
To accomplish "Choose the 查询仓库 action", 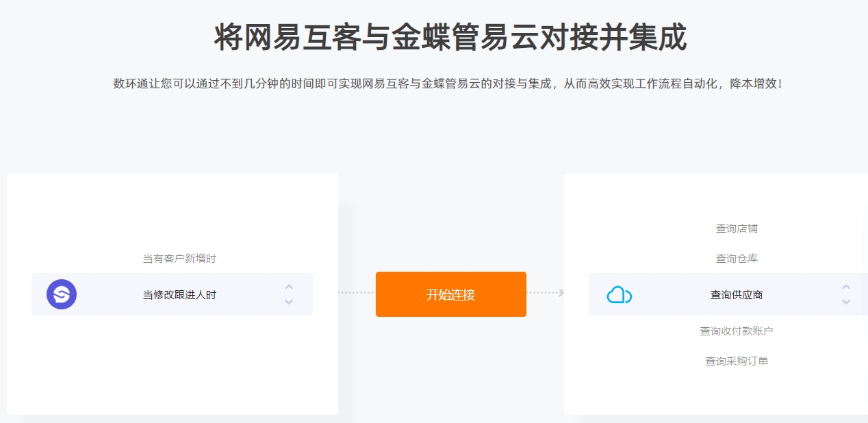I will tap(737, 259).
